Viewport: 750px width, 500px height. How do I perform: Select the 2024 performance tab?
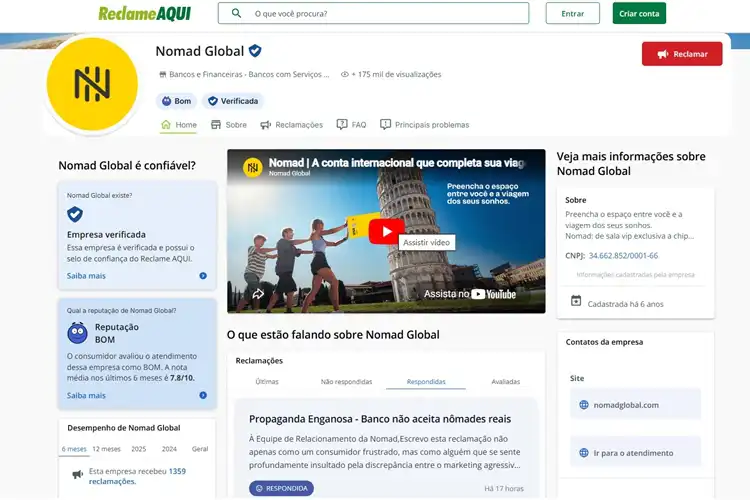click(x=169, y=449)
